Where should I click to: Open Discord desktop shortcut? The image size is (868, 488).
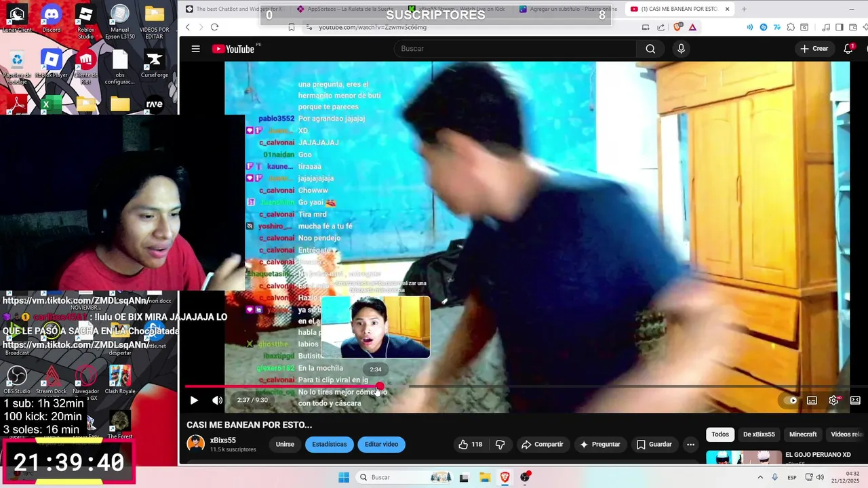(51, 20)
